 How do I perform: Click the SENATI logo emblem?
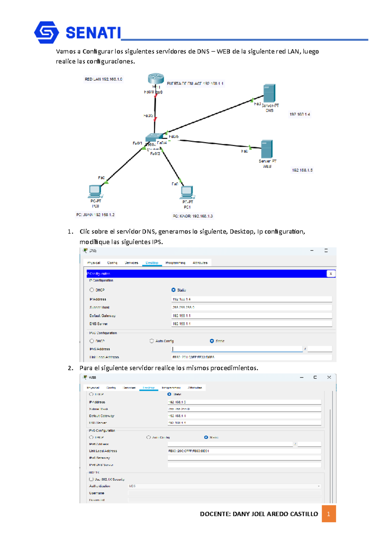click(x=47, y=32)
